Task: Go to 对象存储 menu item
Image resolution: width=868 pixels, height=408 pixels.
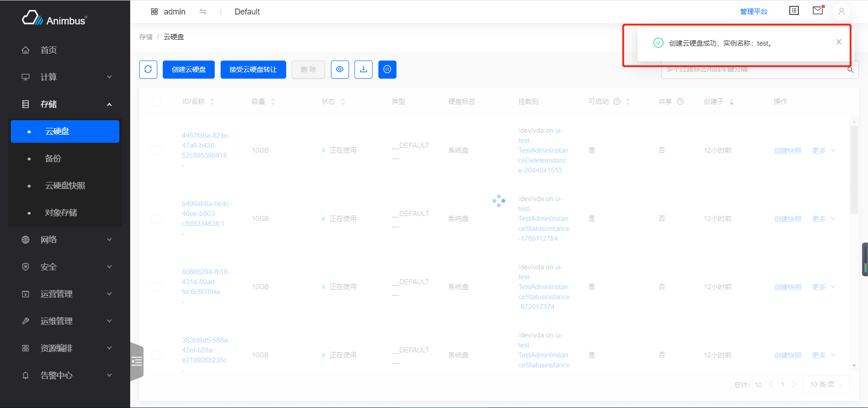Action: [x=61, y=213]
